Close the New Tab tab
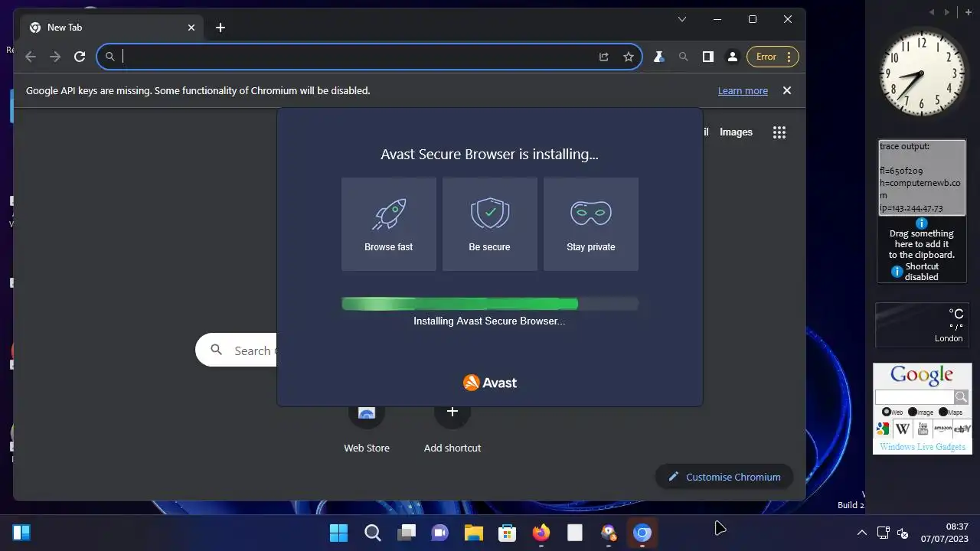The image size is (980, 551). pos(191,28)
